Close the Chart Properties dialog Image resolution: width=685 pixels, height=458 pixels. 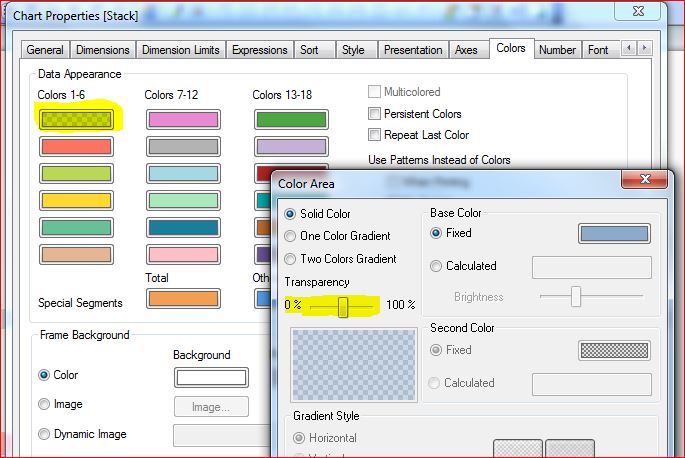coord(638,11)
